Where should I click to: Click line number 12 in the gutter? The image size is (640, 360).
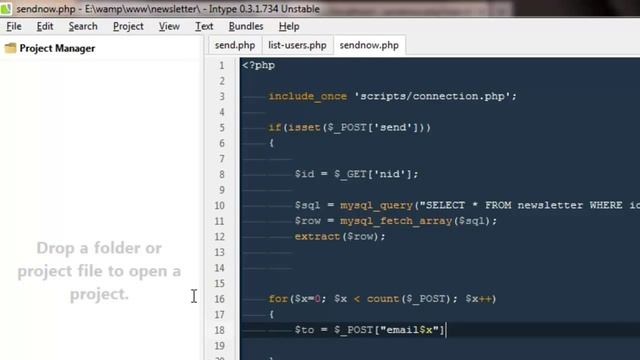click(220, 237)
